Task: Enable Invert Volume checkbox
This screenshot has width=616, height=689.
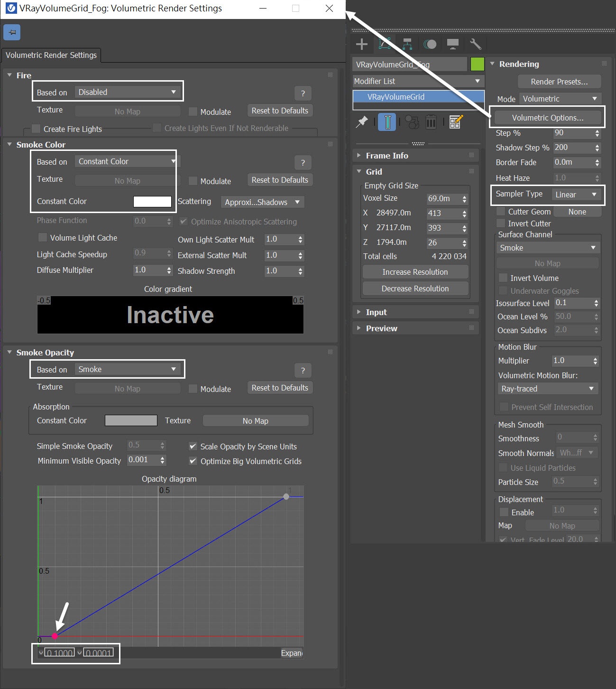Action: [x=503, y=278]
